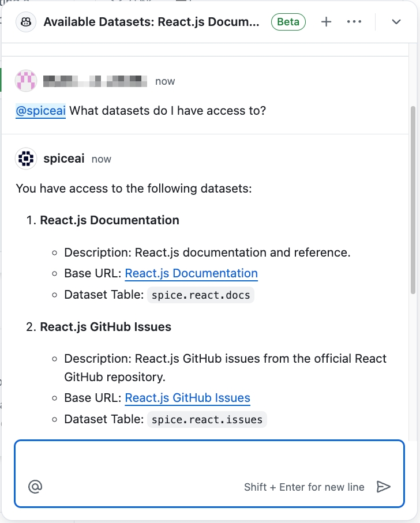Open the React.js GitHub Issues link
The height and width of the screenshot is (523, 420).
(187, 398)
